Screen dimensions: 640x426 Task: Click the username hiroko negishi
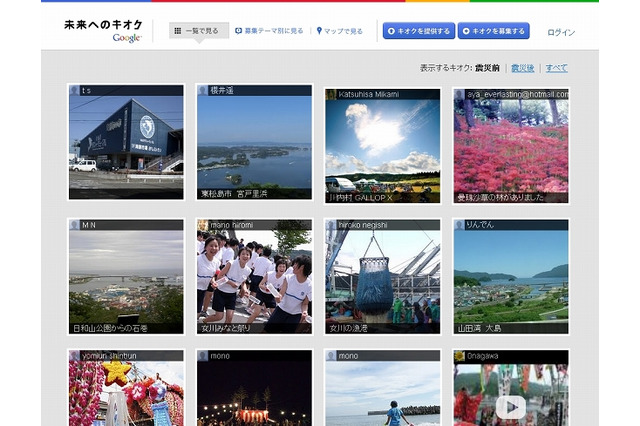(362, 225)
